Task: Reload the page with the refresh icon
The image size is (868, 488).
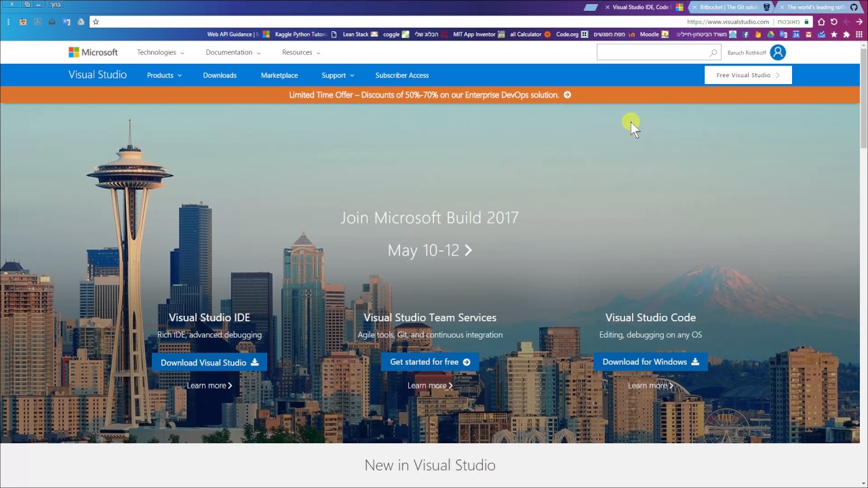Action: [834, 22]
